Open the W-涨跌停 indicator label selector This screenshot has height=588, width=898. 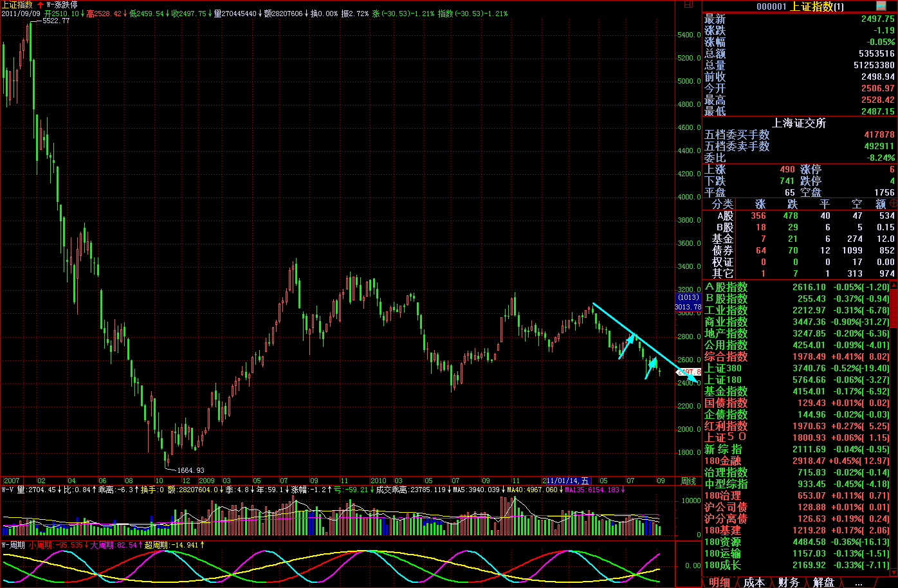pos(62,5)
